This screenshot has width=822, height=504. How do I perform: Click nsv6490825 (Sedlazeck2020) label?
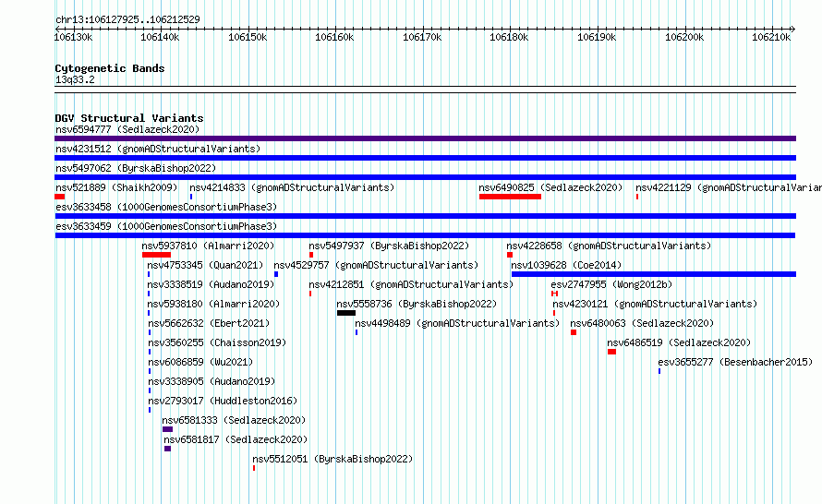pyautogui.click(x=550, y=187)
